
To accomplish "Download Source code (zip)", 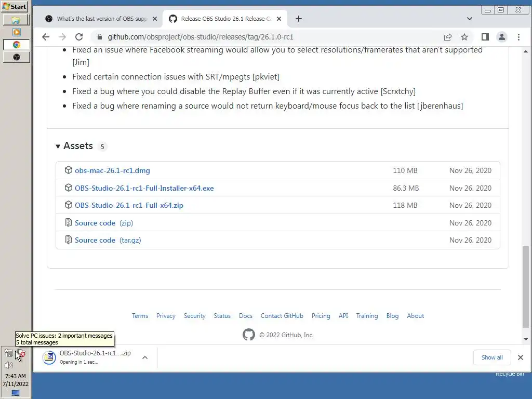I will click(x=104, y=223).
